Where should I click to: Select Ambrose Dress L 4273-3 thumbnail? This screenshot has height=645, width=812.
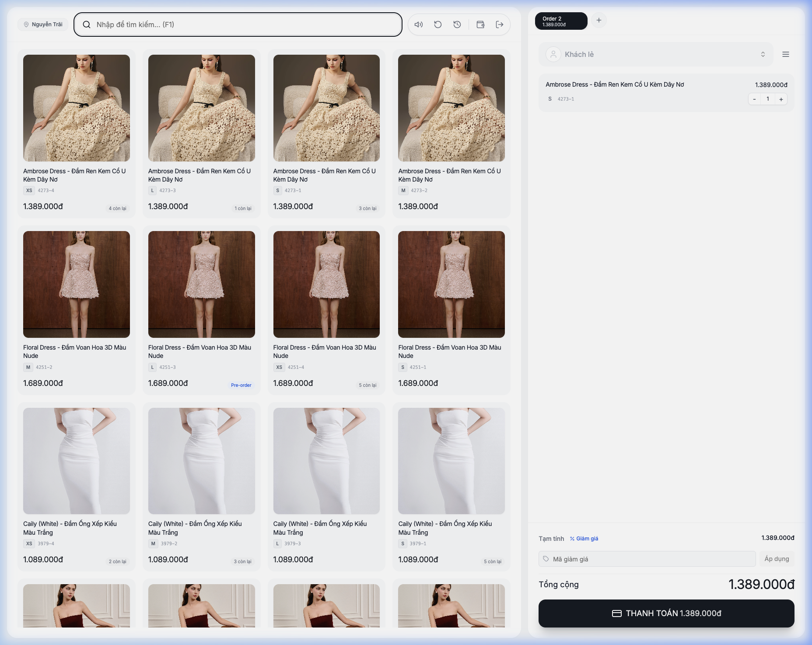(202, 108)
